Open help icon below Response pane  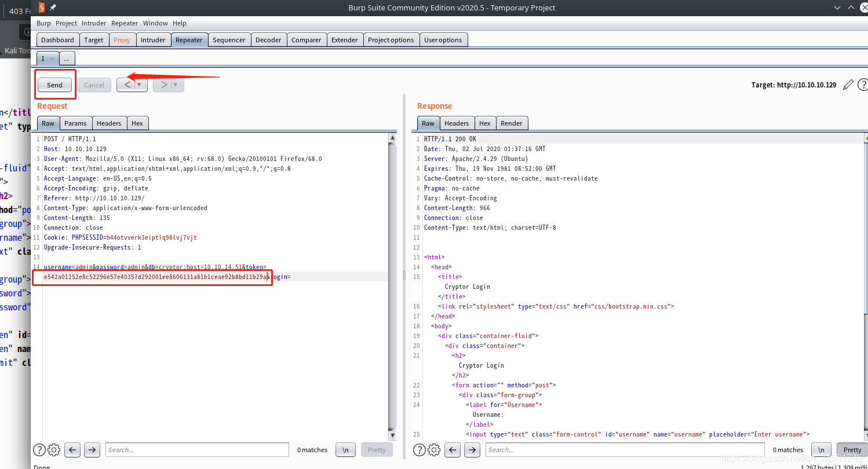point(419,450)
